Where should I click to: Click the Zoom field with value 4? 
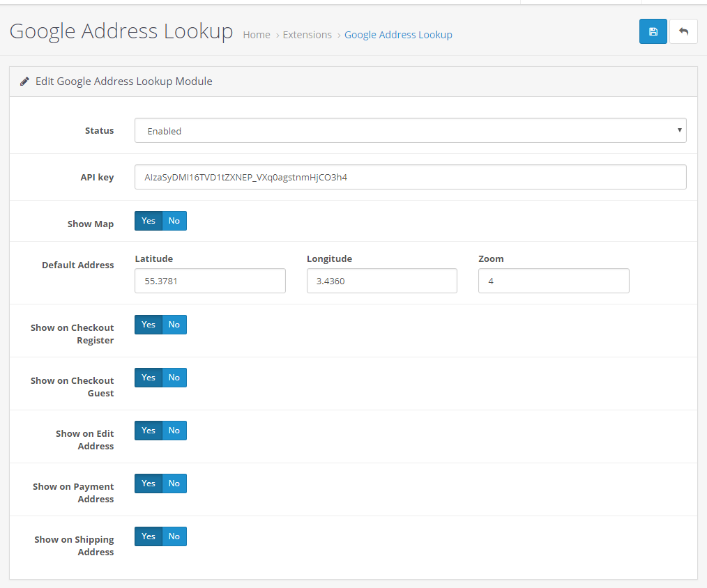pos(554,281)
